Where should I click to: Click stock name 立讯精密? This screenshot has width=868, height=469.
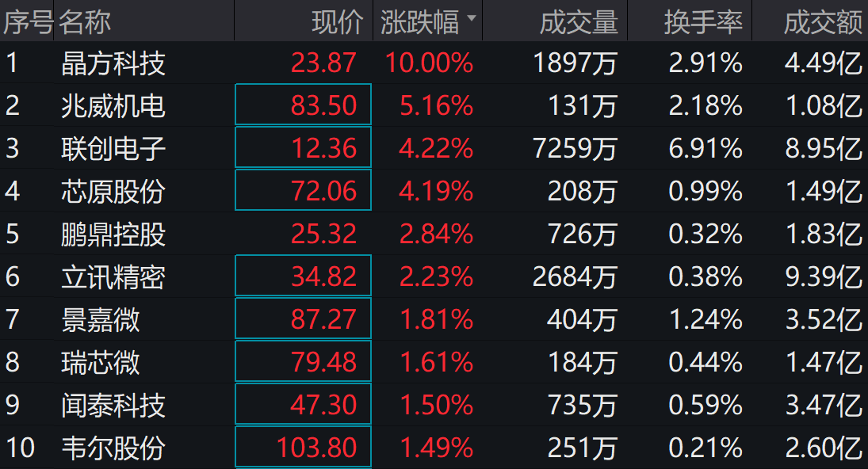coord(113,276)
